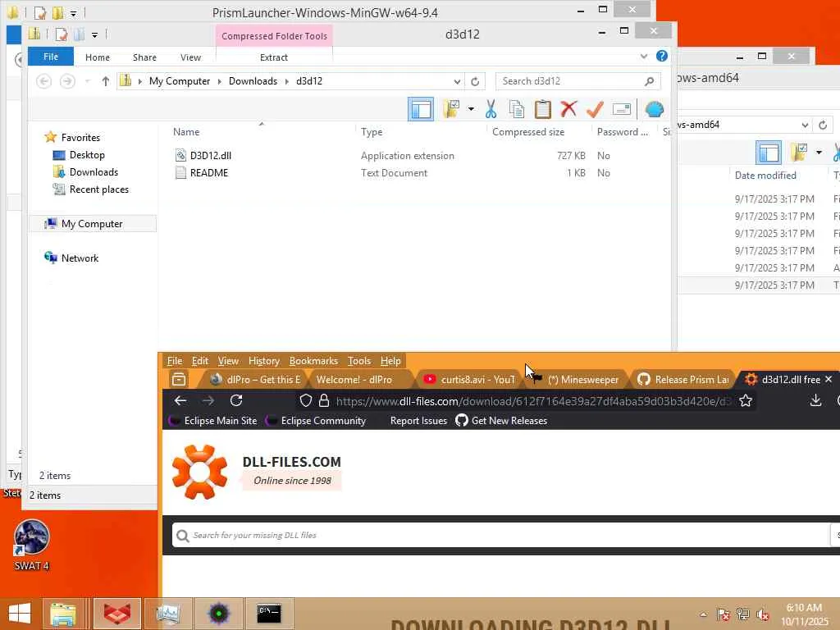
Task: Click the Rename icon in d3d12 toolbar
Action: [x=622, y=109]
